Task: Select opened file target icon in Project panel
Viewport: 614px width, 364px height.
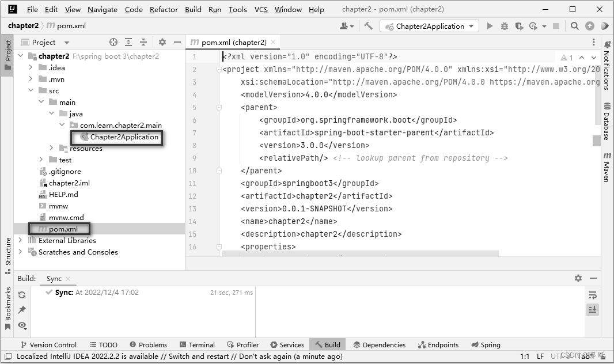Action: coord(113,42)
